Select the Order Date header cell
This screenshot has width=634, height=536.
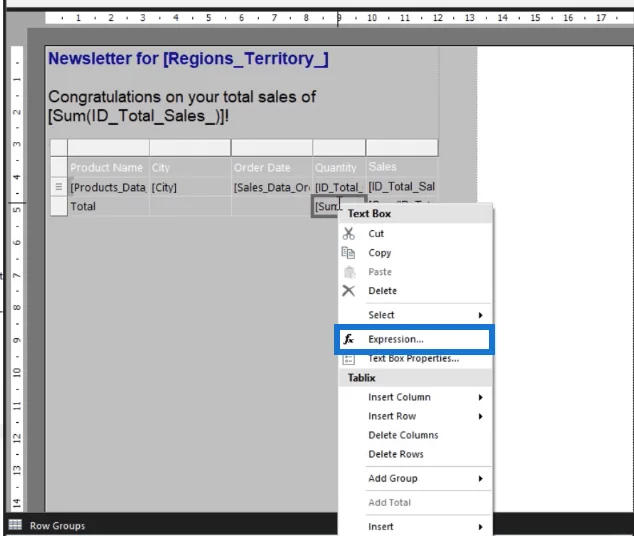coord(272,167)
